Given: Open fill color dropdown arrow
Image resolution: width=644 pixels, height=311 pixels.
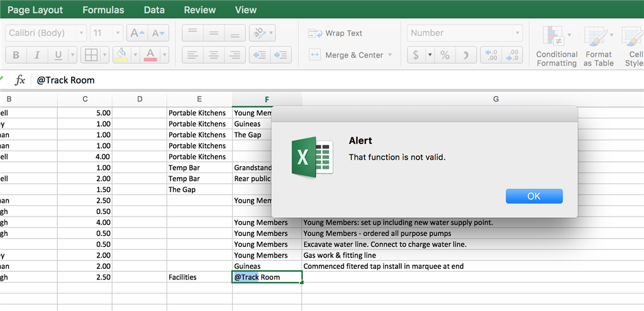Looking at the screenshot, I should click(135, 55).
